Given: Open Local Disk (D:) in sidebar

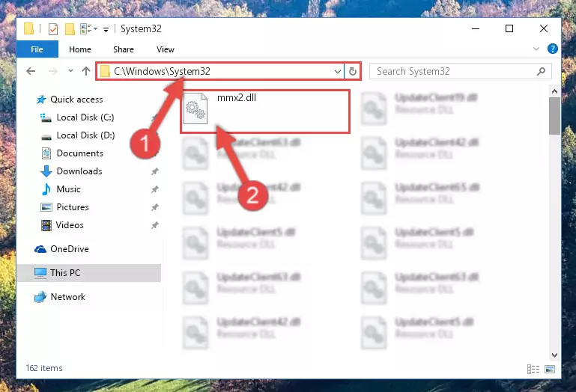Looking at the screenshot, I should click(x=77, y=135).
